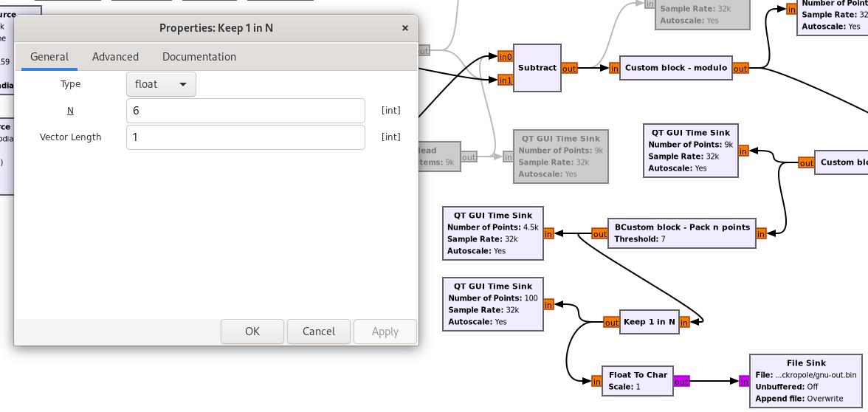Select the File Sink block
The width and height of the screenshot is (868, 412).
806,380
